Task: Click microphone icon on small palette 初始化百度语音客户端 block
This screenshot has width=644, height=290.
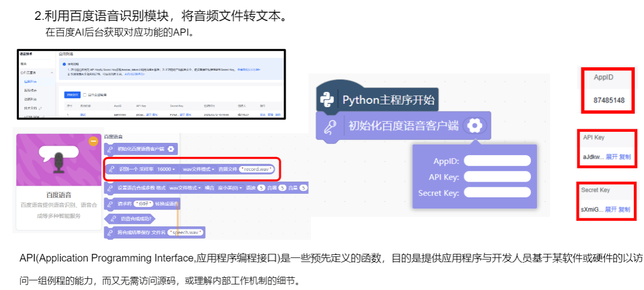Action: (110, 149)
